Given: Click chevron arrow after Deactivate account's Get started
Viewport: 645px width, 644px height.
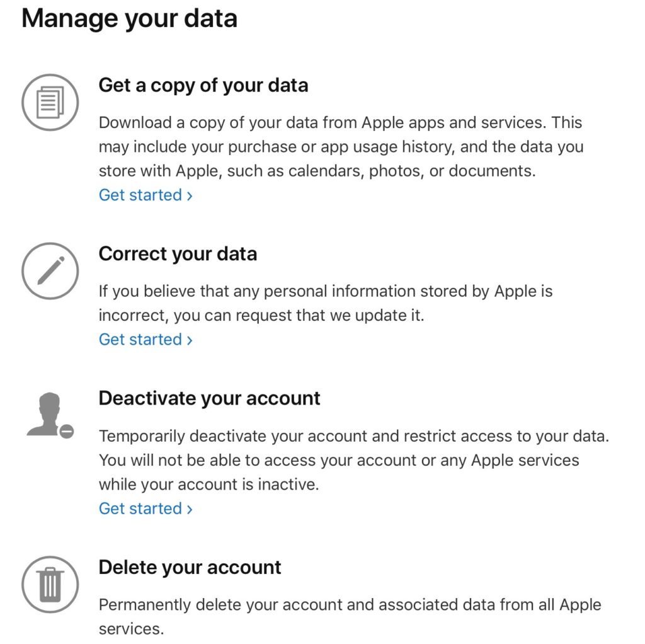Looking at the screenshot, I should click(x=190, y=509).
